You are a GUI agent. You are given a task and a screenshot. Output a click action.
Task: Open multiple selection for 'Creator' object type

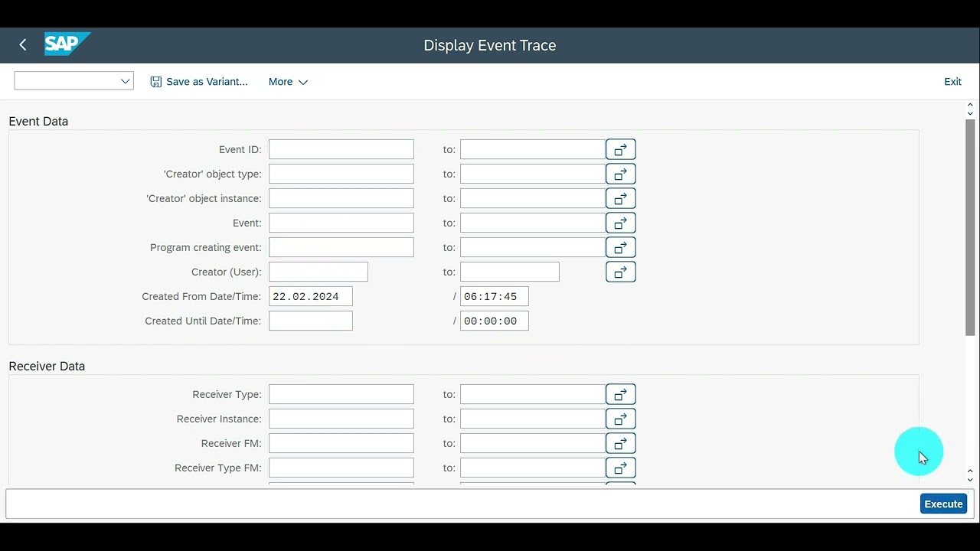tap(621, 174)
